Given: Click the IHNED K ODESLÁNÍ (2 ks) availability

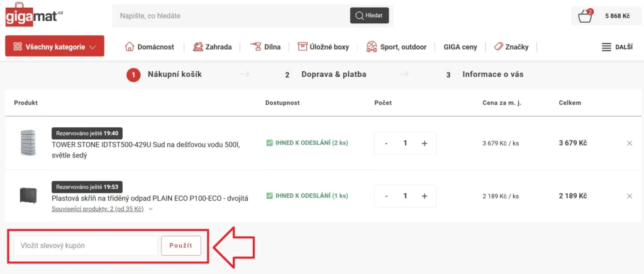Looking at the screenshot, I should [307, 143].
